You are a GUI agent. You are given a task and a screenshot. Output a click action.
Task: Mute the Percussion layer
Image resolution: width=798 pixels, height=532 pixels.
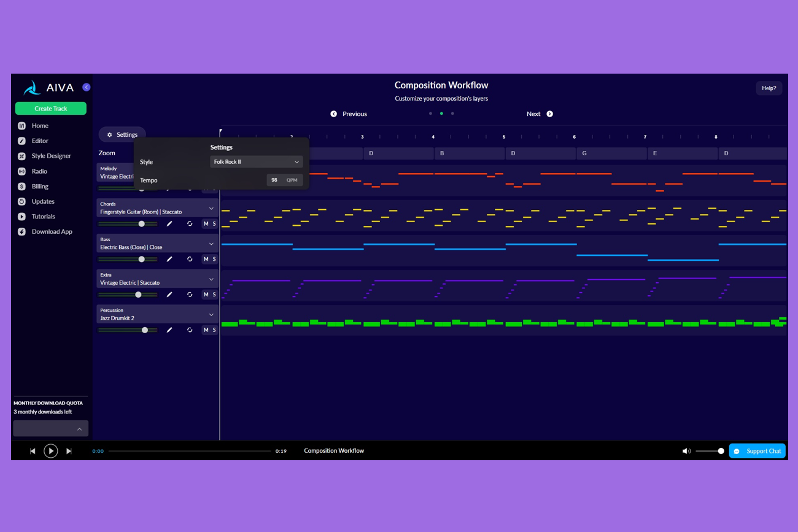206,330
